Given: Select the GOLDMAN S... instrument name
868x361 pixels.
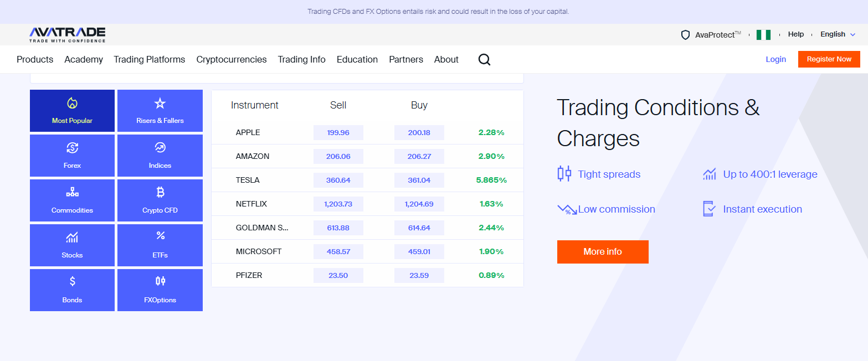Looking at the screenshot, I should point(262,228).
